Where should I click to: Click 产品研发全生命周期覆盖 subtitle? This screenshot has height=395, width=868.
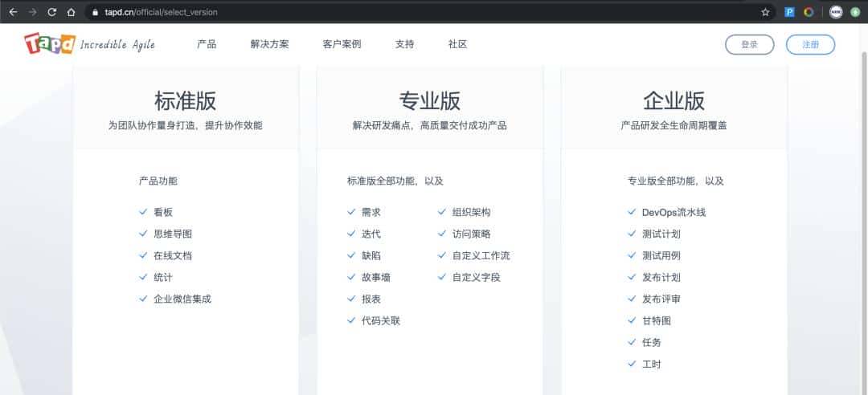coord(674,126)
